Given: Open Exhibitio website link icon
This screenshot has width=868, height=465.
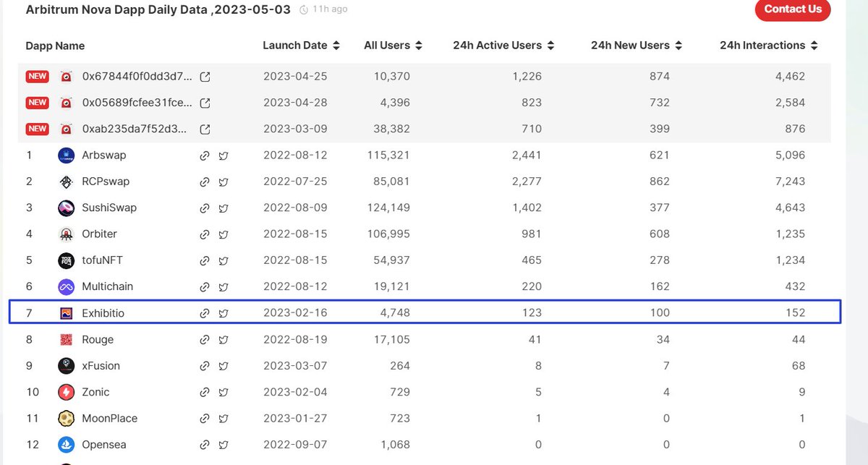Looking at the screenshot, I should [x=205, y=313].
